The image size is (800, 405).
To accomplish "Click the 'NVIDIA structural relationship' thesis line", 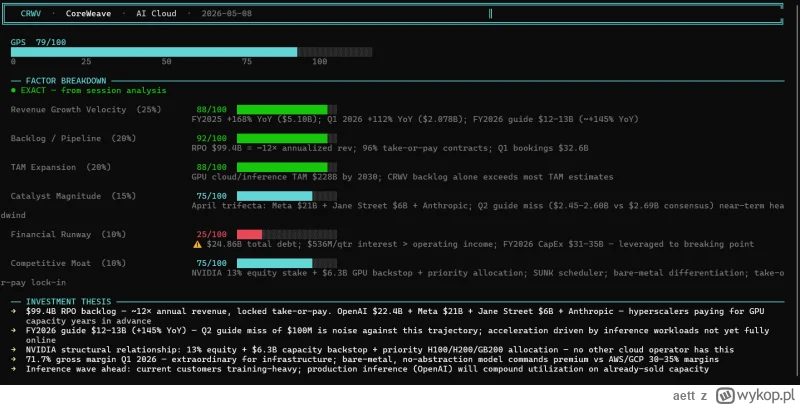I will [x=380, y=349].
